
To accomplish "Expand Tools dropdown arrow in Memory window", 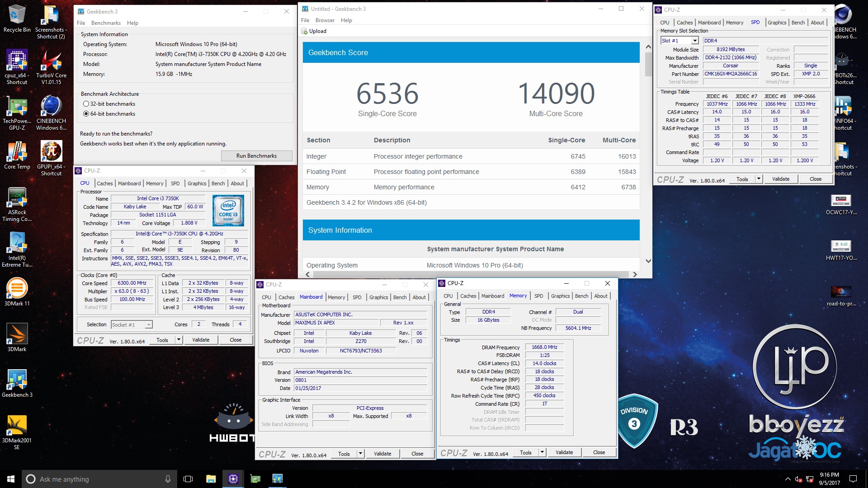I will (542, 452).
